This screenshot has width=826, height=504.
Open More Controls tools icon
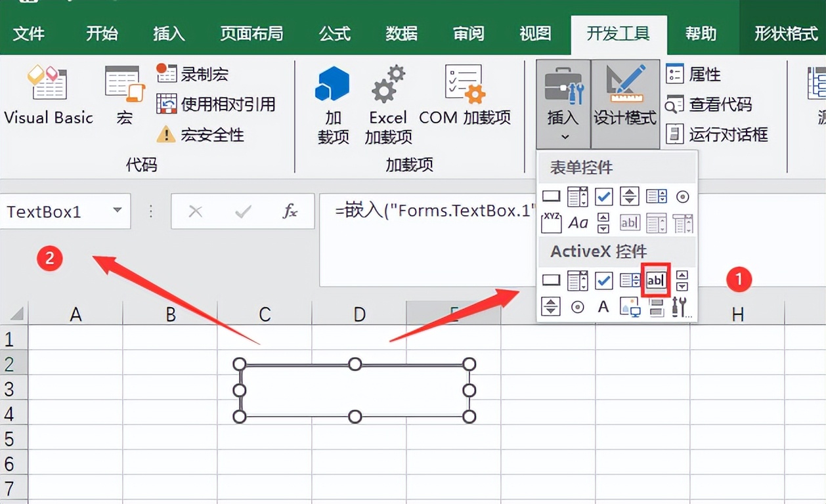[x=682, y=306]
